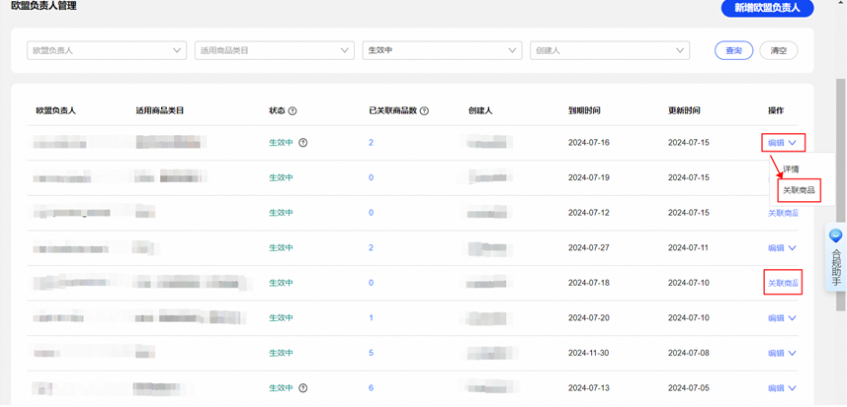Click expiry date 2024-07-12
This screenshot has width=847, height=407.
589,213
